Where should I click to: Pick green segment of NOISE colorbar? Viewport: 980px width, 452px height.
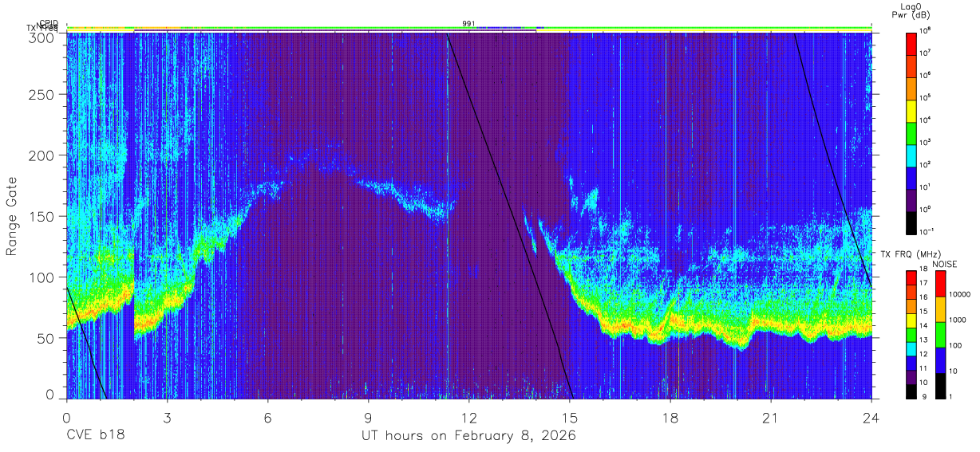940,334
